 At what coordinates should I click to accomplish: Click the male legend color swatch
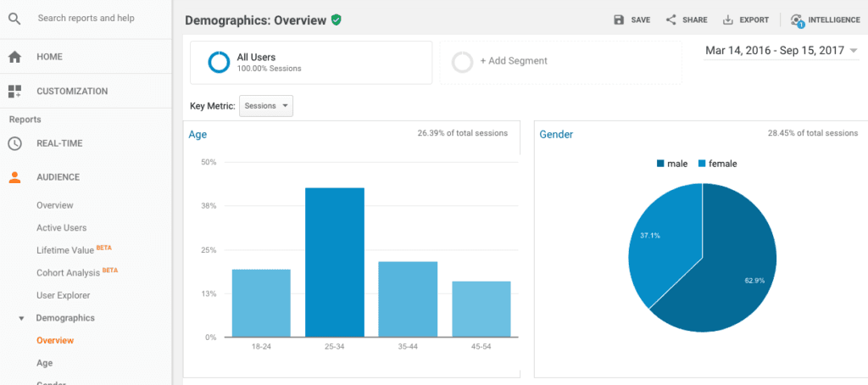(659, 164)
